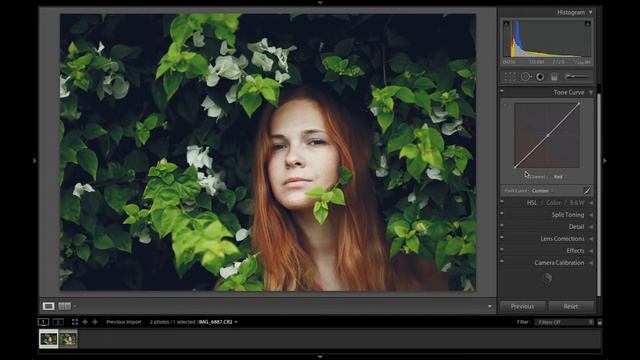
Task: Open the toolbar content dropdown arrow
Action: 490,306
